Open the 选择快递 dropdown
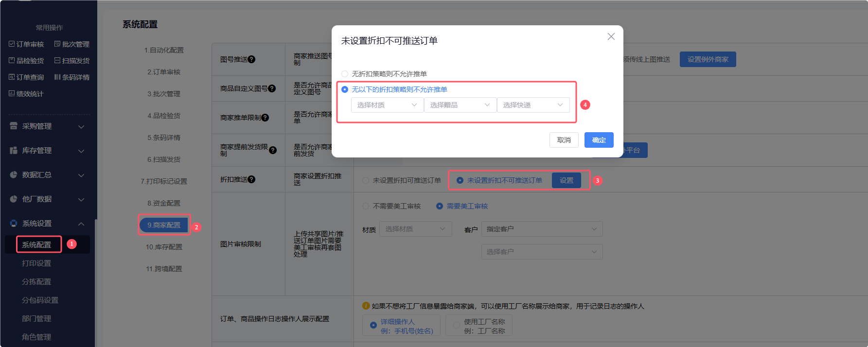 click(533, 105)
